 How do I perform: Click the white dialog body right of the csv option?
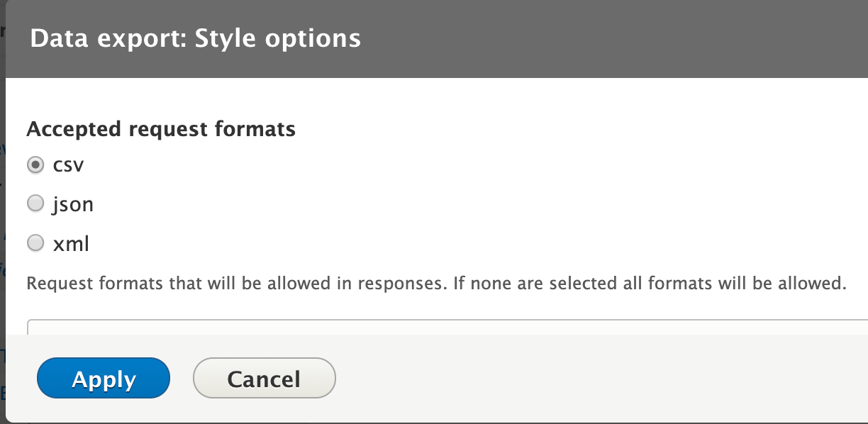pos(461,165)
